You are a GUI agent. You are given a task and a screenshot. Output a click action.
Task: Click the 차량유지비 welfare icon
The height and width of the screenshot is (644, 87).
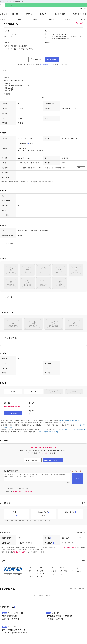coord(43,270)
